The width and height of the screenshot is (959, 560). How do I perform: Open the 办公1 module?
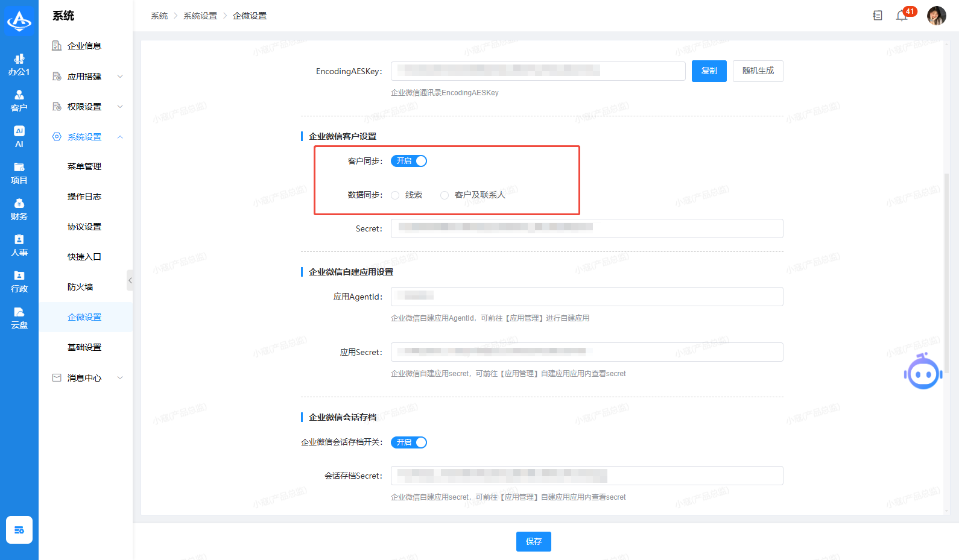(x=19, y=65)
